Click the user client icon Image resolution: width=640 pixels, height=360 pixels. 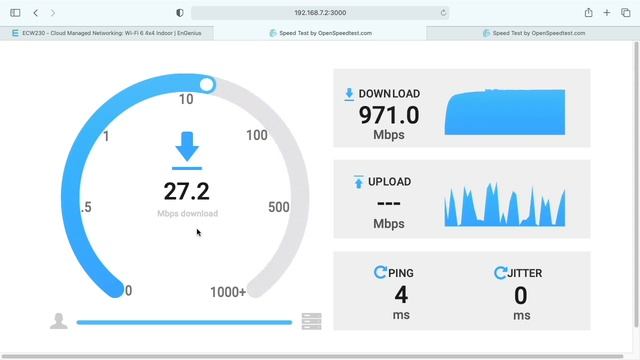pos(59,321)
